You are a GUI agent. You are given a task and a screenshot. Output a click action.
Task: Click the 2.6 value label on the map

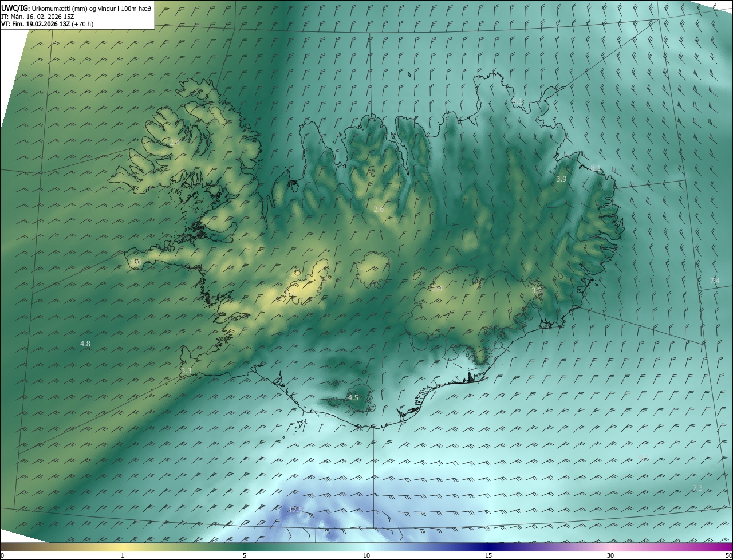pyautogui.click(x=379, y=210)
